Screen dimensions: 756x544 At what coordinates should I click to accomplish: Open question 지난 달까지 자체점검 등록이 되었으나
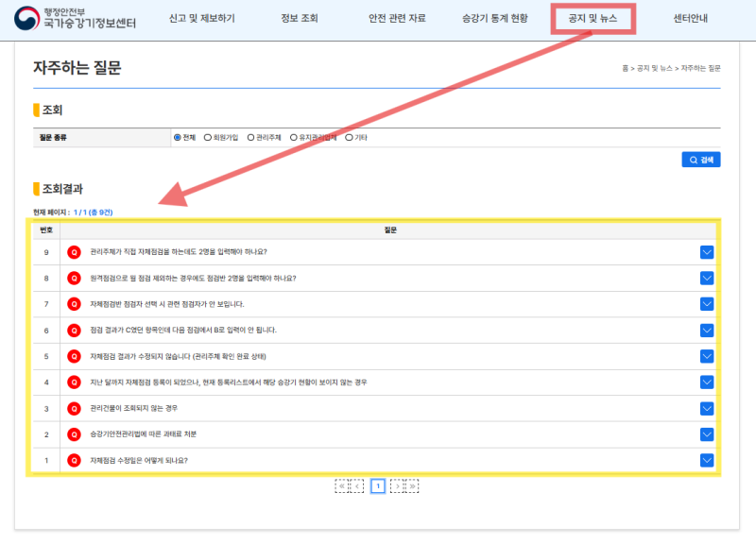[229, 382]
